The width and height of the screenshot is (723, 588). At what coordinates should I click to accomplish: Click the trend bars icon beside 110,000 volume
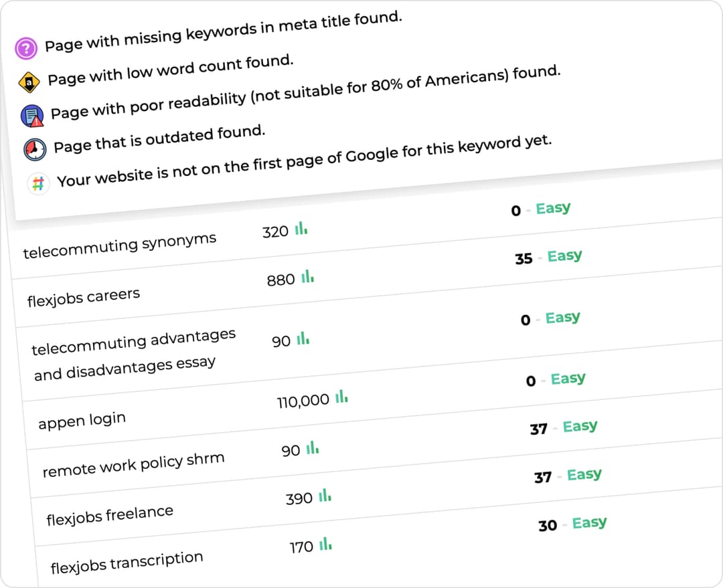[x=341, y=396]
